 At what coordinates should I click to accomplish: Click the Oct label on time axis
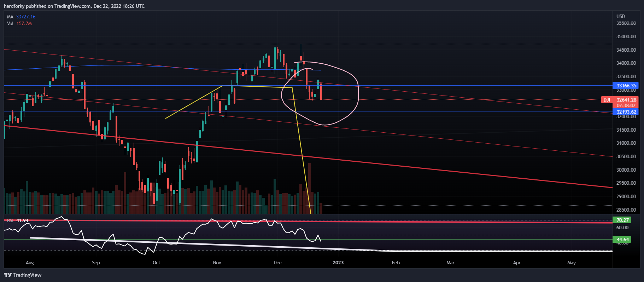click(156, 263)
